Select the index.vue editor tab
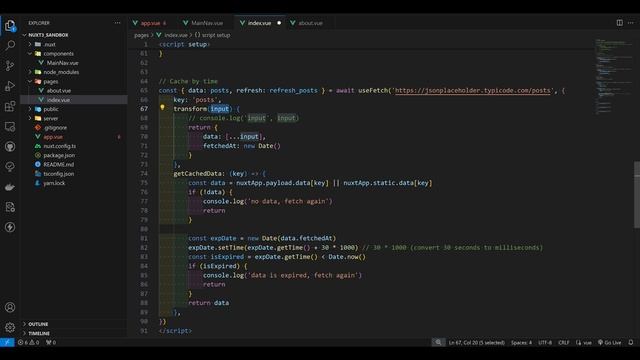Viewport: 640px width, 360px height. pyautogui.click(x=259, y=23)
